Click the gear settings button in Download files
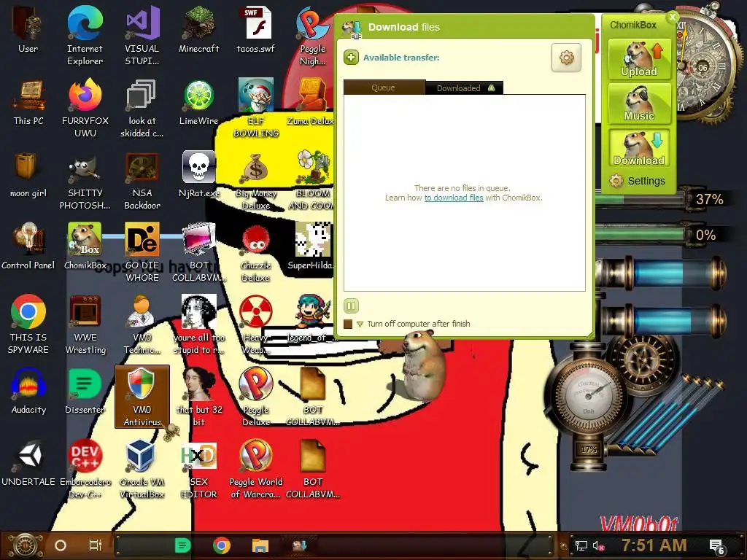This screenshot has width=747, height=560. coord(566,58)
